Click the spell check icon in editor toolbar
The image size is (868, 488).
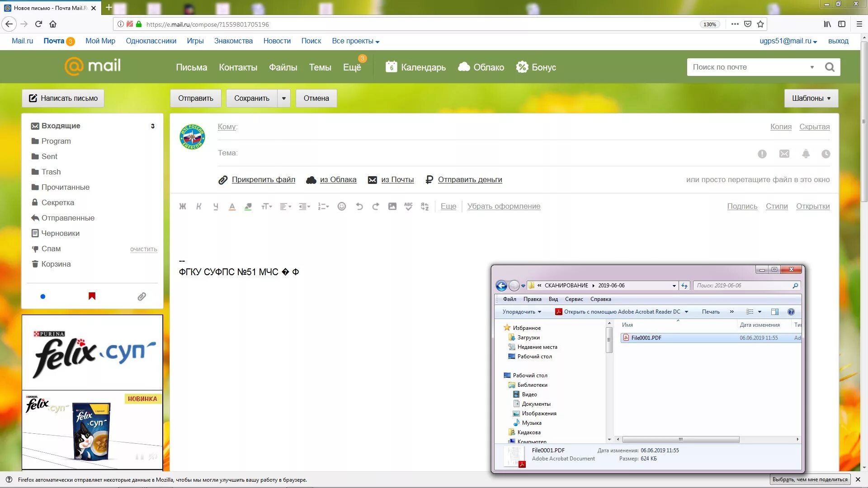(x=408, y=206)
